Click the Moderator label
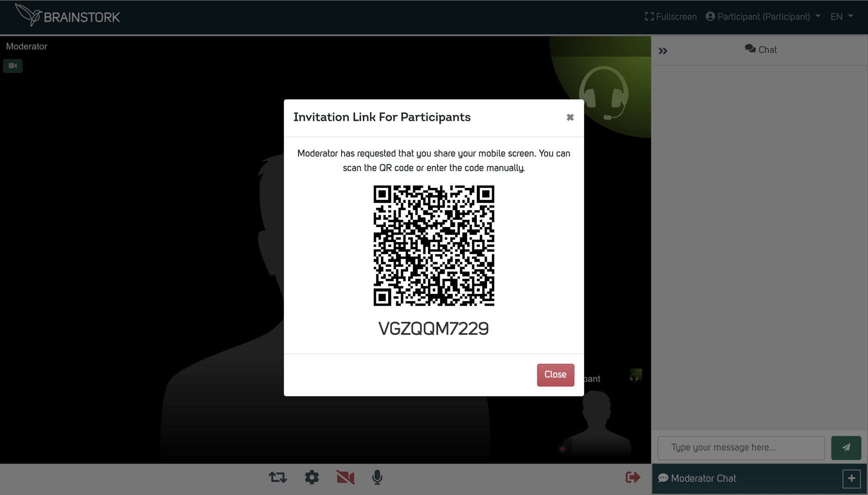Screen dimensions: 868x495 pyautogui.click(x=26, y=46)
